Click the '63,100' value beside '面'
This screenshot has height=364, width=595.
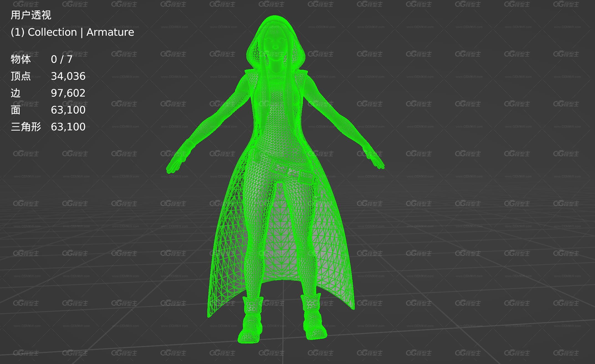68,110
